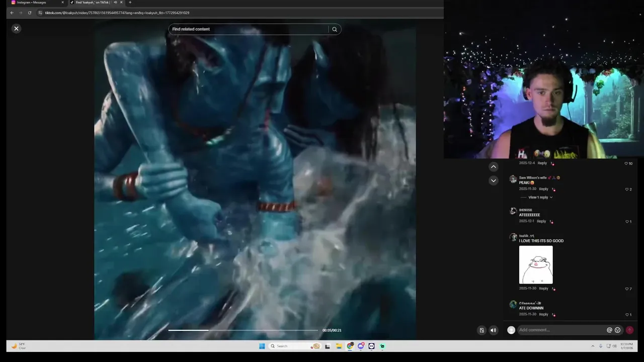Click the tiktok.com address bar URL
Screen dimensions: 644x362
(x=117, y=13)
